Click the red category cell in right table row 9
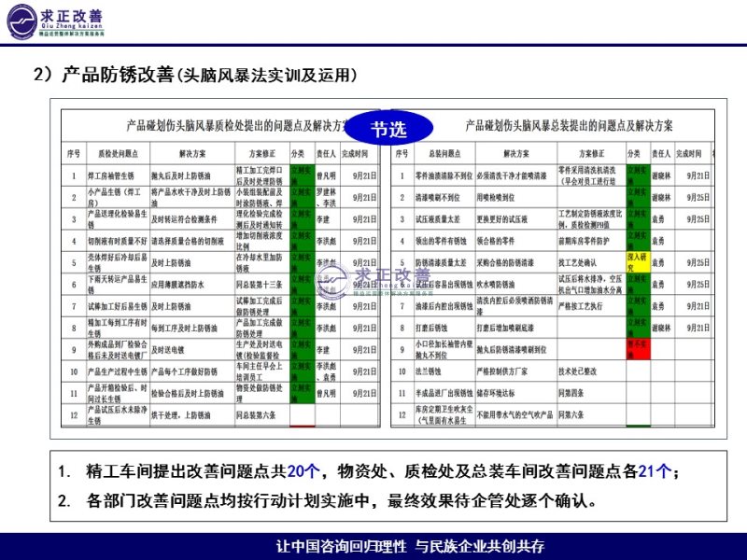Screen dimensions: 747x560 [637, 349]
